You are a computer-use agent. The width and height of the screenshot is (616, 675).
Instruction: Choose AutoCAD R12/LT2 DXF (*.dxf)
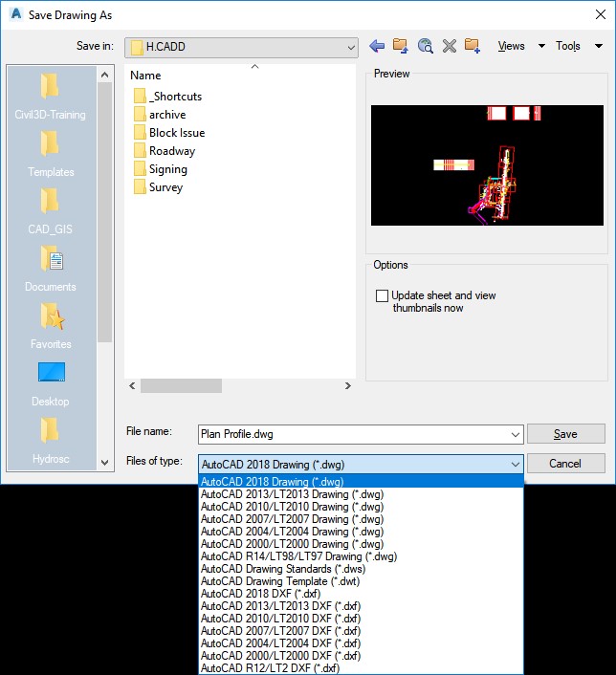(x=361, y=668)
